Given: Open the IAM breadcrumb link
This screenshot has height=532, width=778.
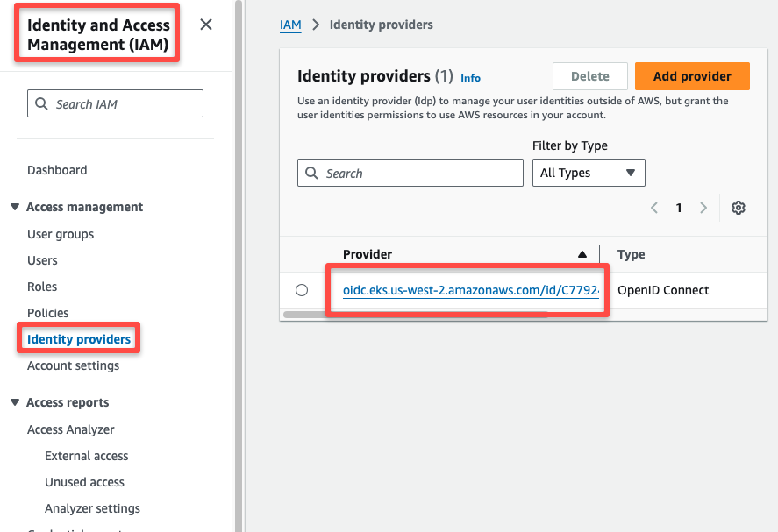Looking at the screenshot, I should tap(290, 25).
